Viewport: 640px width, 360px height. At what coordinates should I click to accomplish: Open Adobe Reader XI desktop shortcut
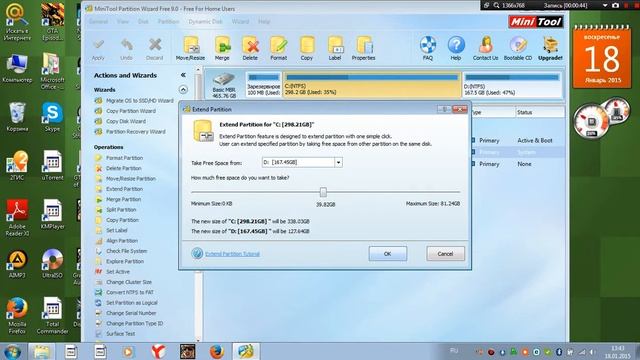pos(17,218)
